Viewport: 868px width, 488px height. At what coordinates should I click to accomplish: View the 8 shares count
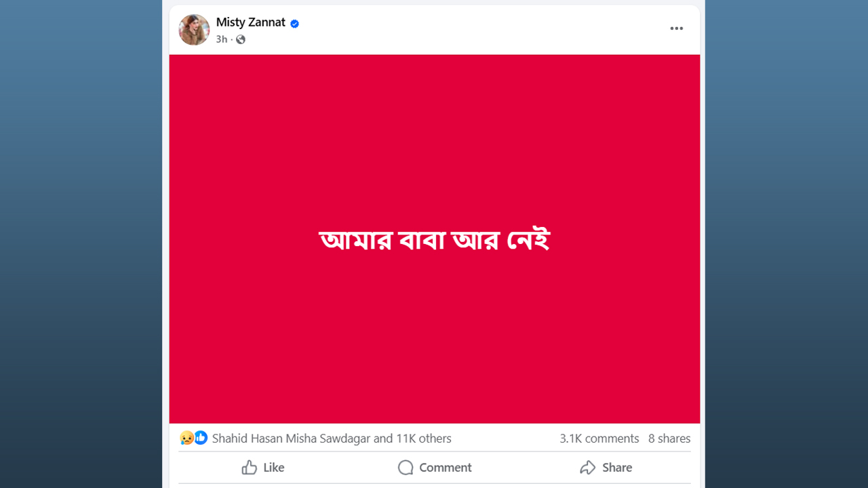(669, 439)
